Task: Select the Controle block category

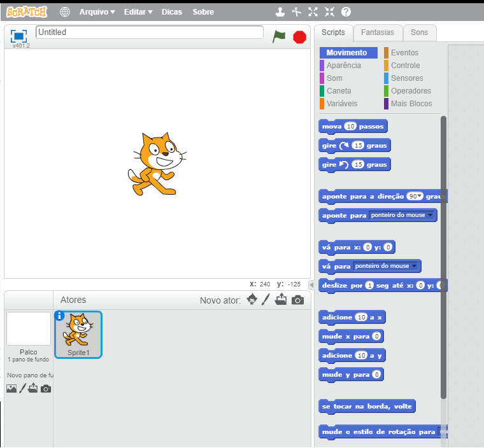Action: pos(405,66)
